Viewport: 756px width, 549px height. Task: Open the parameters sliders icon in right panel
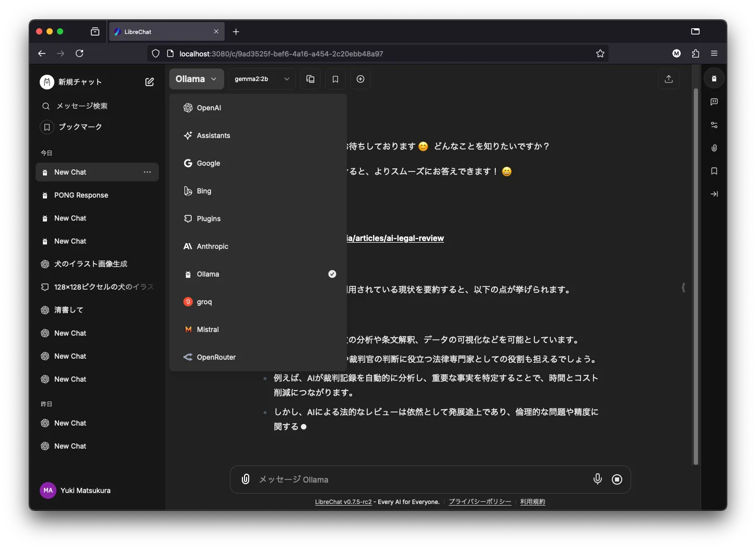coord(714,125)
